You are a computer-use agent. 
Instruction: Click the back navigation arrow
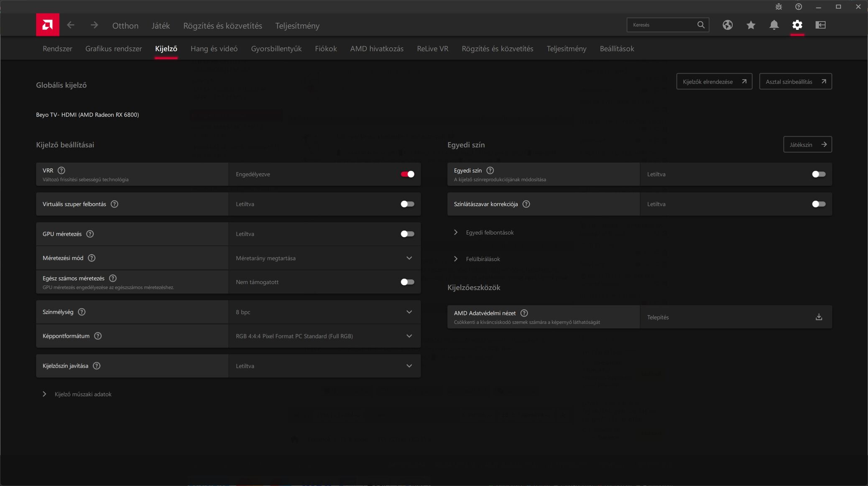click(x=71, y=25)
